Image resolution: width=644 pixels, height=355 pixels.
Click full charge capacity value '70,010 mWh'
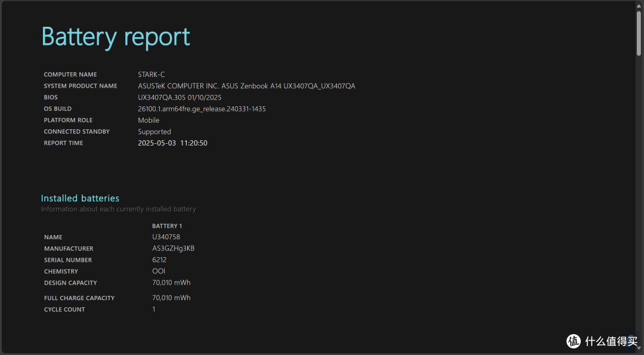pos(171,298)
